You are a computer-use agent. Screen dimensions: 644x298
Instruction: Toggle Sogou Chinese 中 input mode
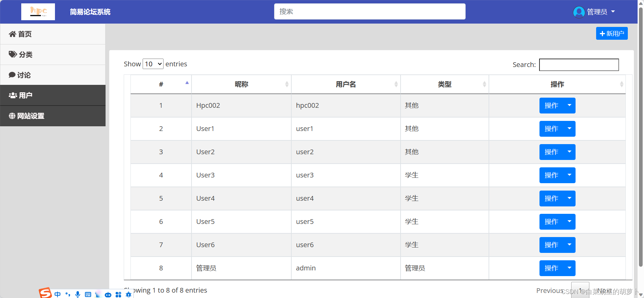tap(58, 295)
